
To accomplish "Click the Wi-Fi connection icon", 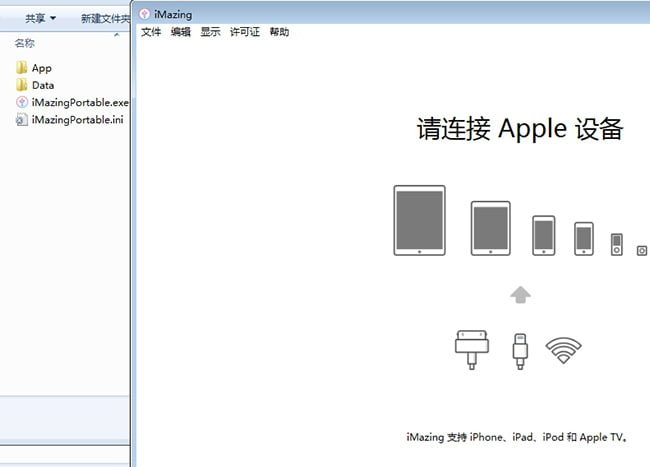I will pyautogui.click(x=563, y=350).
